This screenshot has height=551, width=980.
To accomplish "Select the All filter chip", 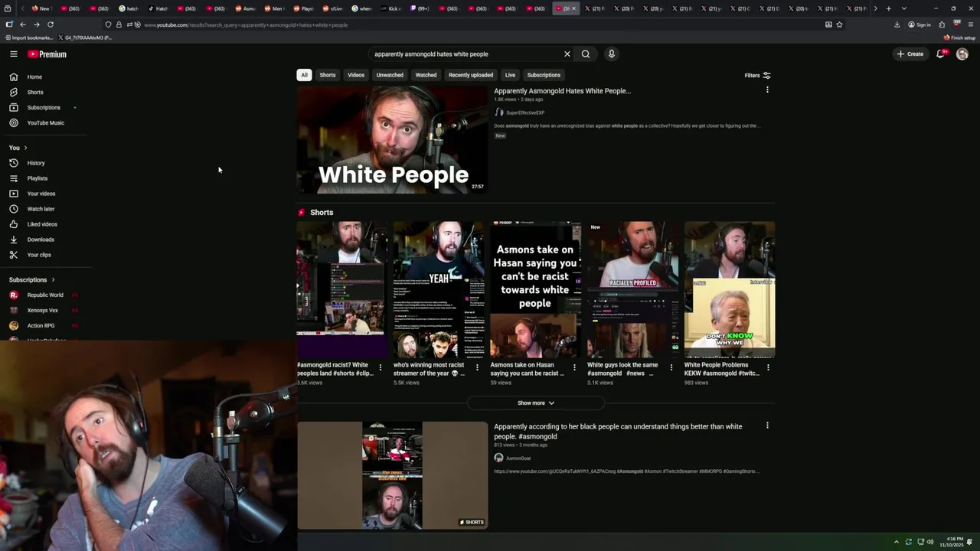I will pyautogui.click(x=304, y=75).
